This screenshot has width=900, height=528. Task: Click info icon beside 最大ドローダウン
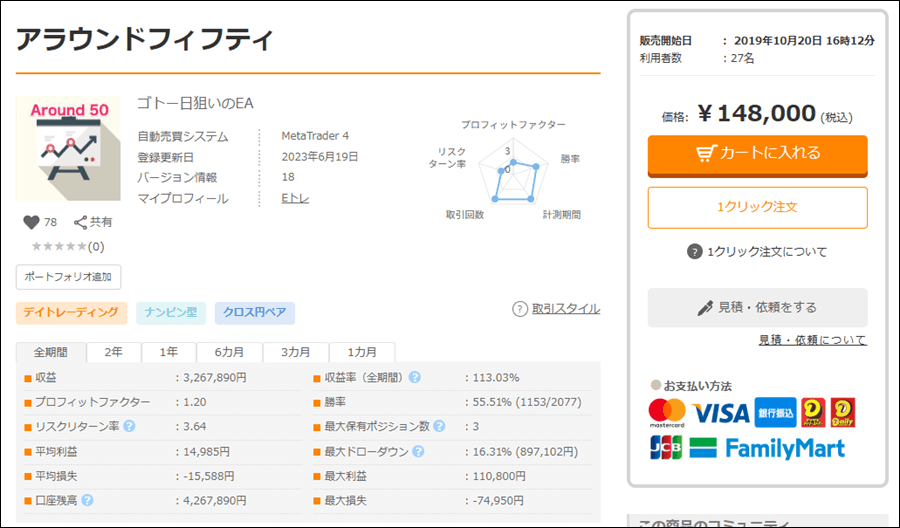point(416,451)
